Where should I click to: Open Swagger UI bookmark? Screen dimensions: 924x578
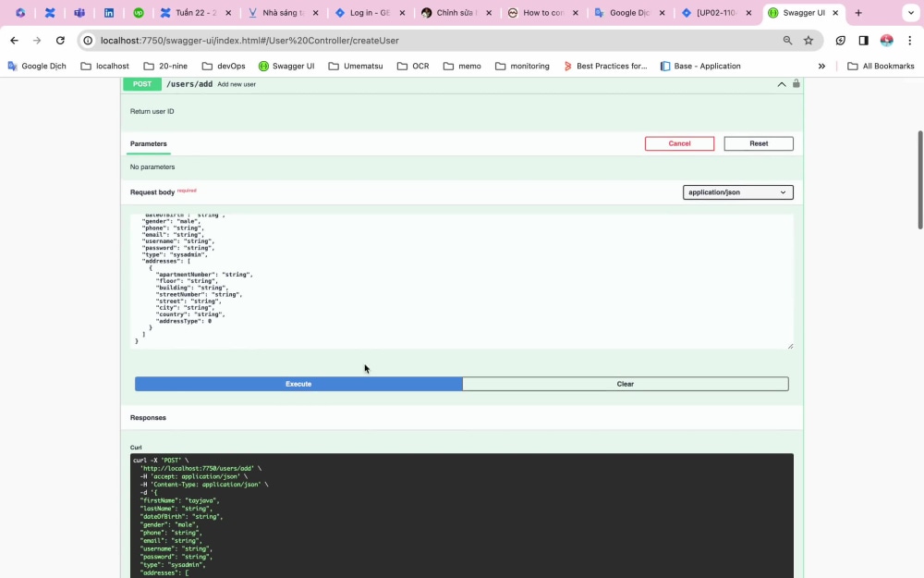pos(286,66)
